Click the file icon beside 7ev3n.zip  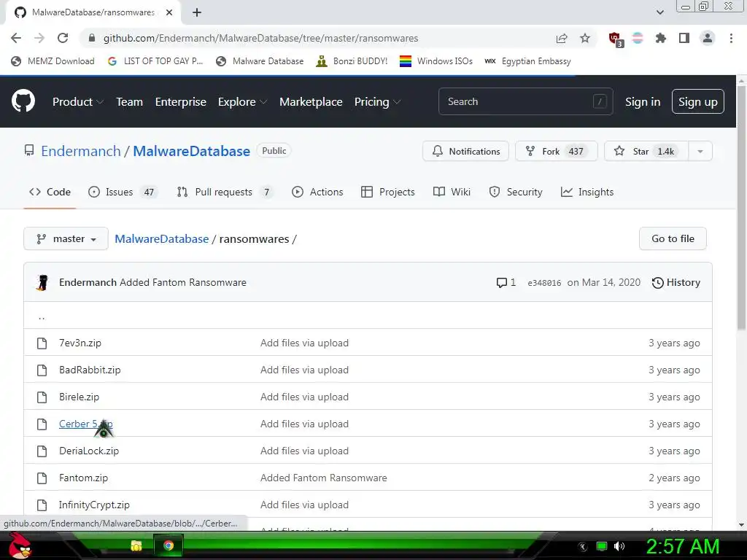tap(42, 343)
